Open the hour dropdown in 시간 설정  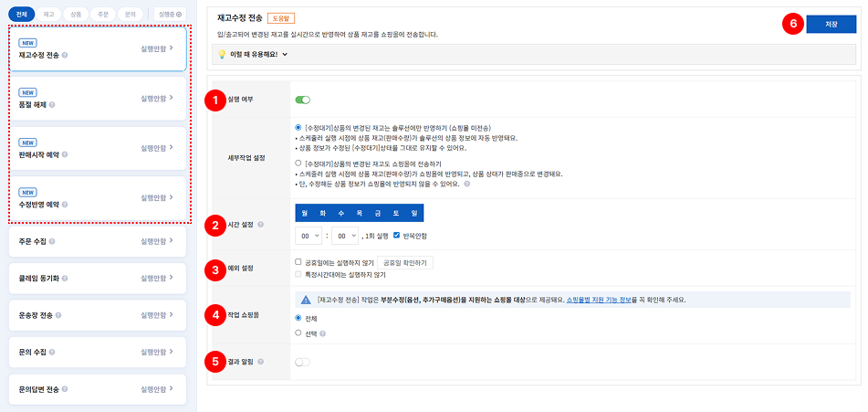coord(309,236)
